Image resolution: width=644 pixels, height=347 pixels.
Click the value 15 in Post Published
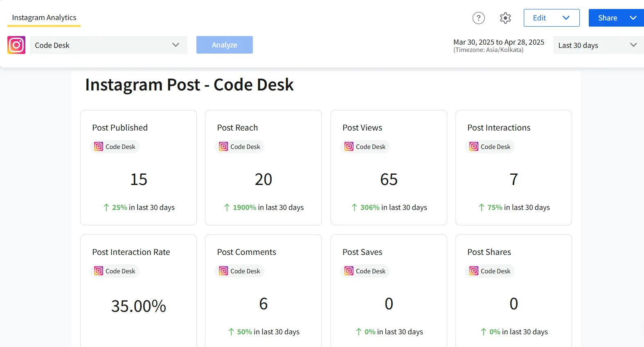pos(139,179)
